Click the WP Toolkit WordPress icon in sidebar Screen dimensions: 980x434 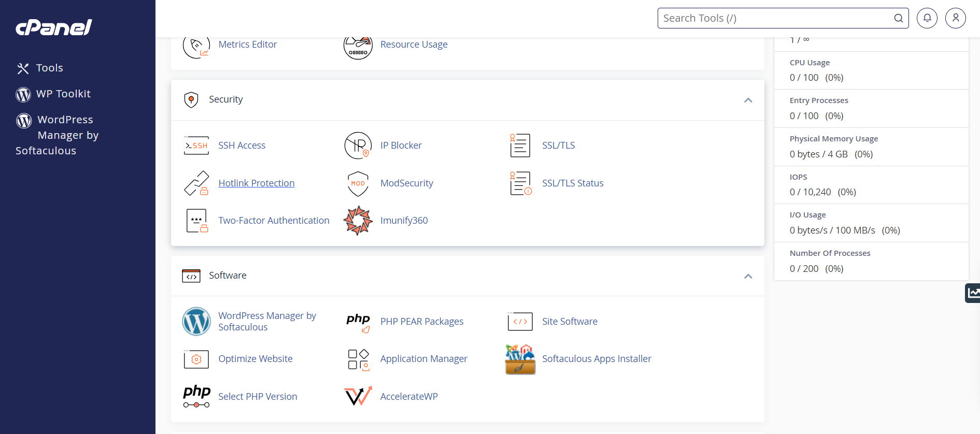point(23,95)
